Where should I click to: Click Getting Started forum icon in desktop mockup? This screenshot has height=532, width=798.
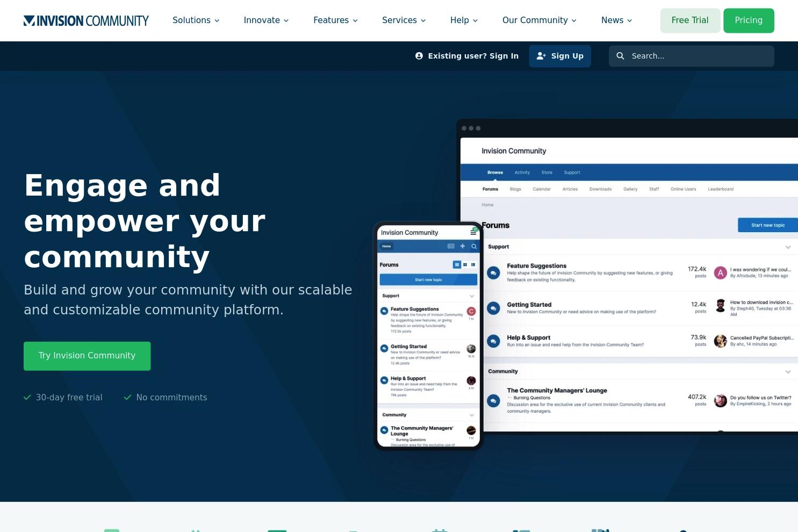point(493,308)
